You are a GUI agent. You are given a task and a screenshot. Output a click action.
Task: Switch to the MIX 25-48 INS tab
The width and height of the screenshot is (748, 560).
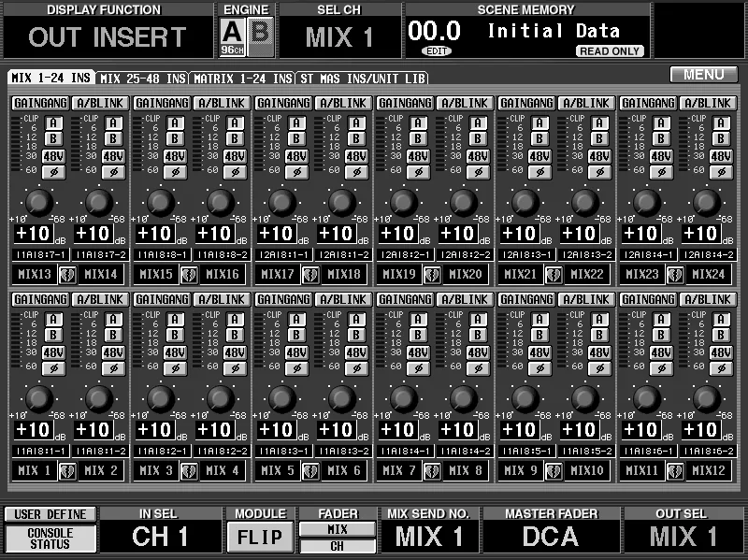click(x=143, y=79)
